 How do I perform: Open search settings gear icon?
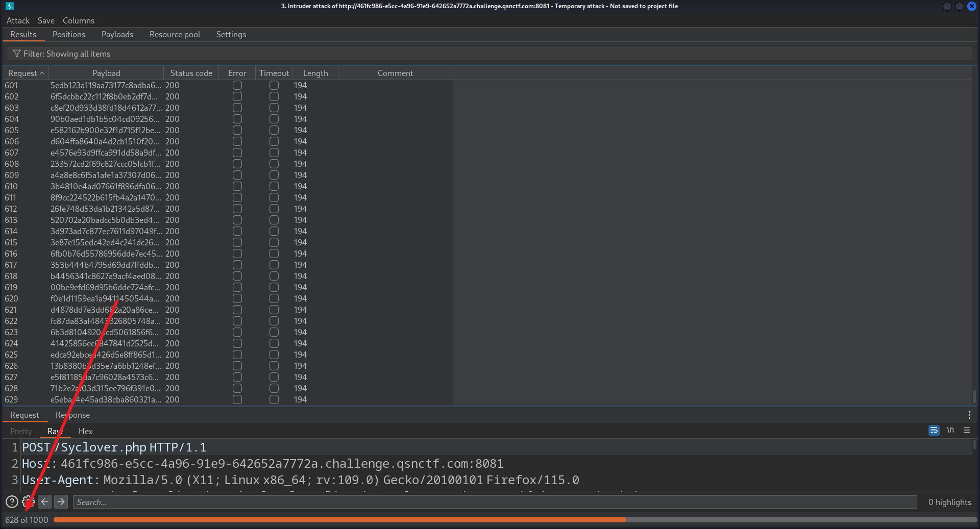click(28, 502)
